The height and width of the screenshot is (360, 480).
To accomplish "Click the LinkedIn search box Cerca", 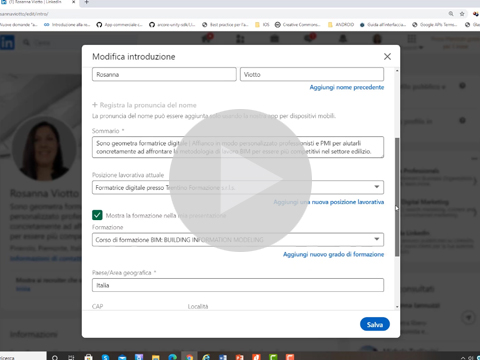I will coord(80,43).
